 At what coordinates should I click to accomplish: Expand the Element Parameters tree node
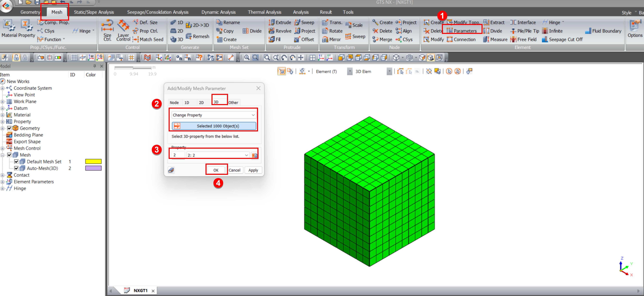[2, 182]
